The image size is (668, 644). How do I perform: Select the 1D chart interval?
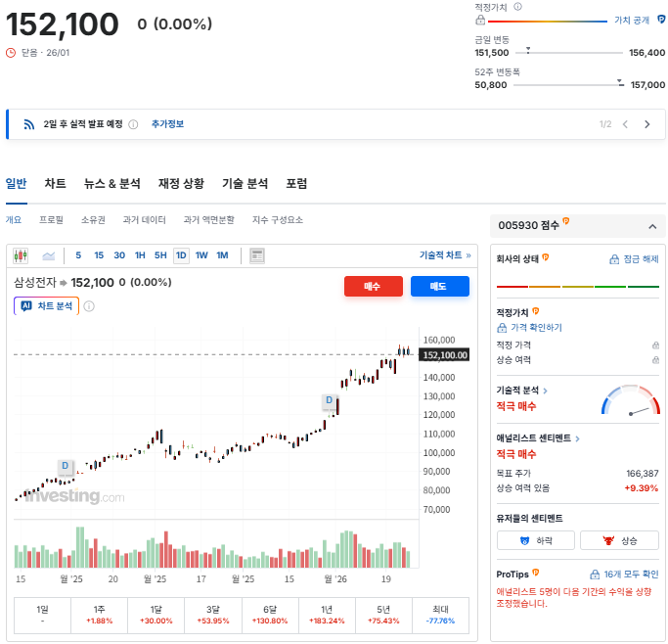click(181, 255)
